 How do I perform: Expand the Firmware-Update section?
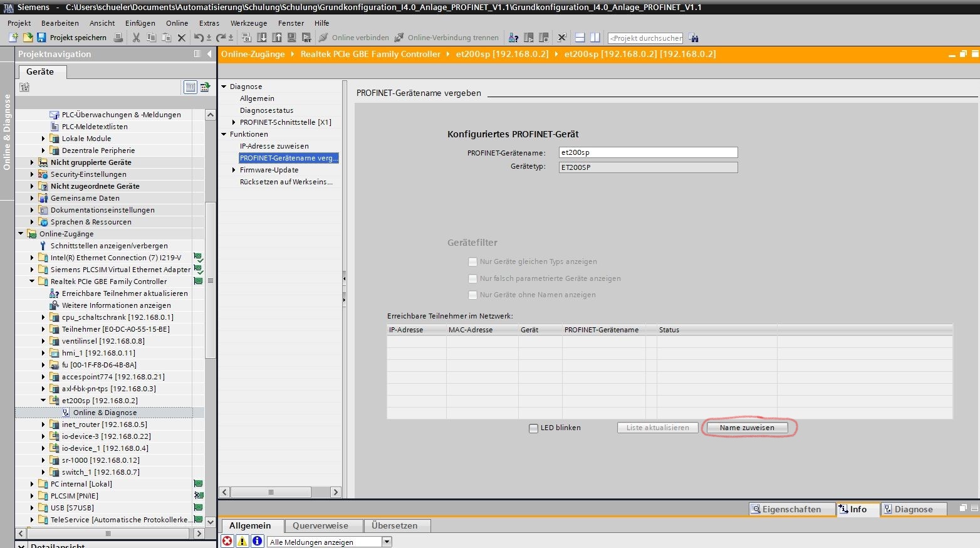pos(234,170)
